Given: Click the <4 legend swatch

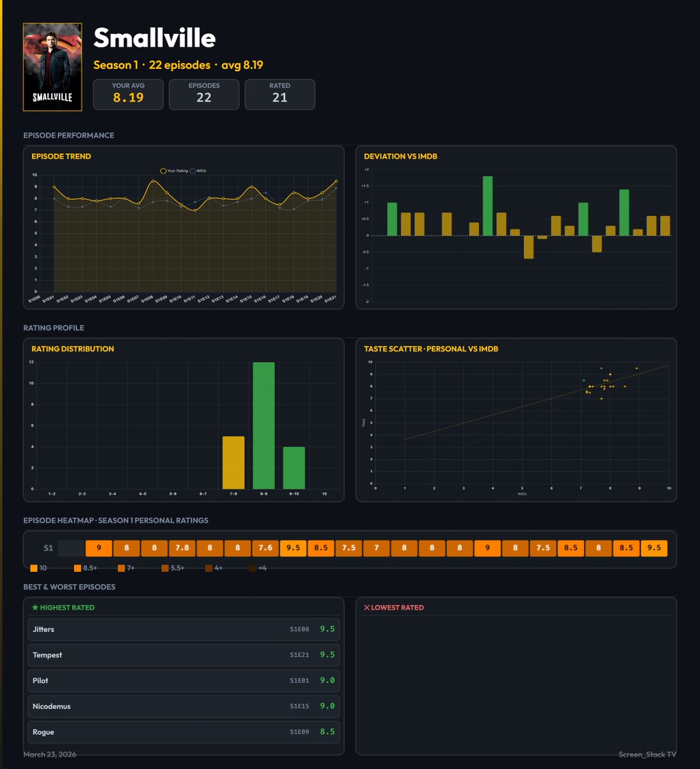Looking at the screenshot, I should 252,568.
